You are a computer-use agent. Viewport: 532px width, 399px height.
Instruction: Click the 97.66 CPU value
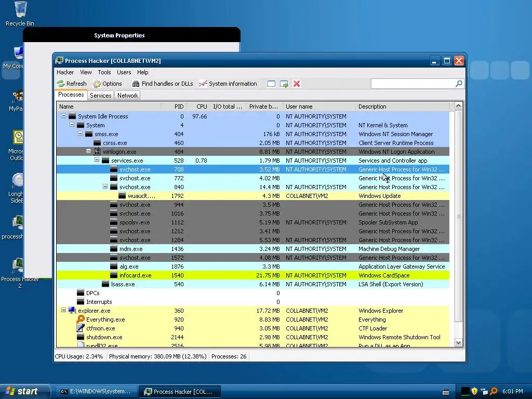click(x=199, y=116)
